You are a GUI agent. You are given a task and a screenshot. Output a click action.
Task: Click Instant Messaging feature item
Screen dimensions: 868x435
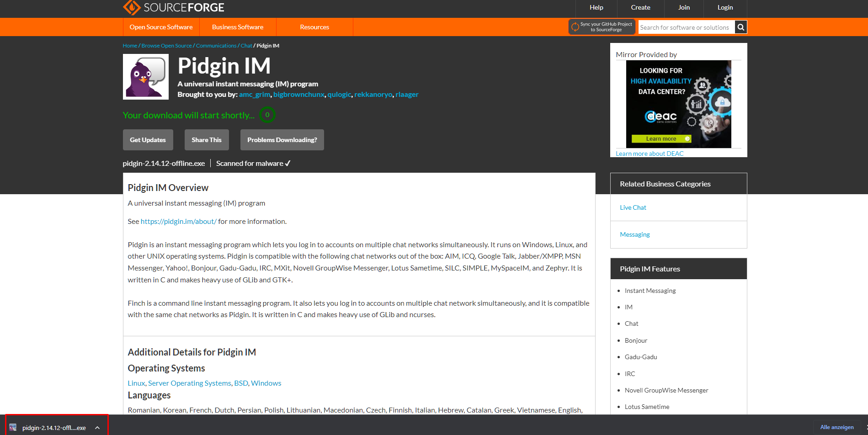[x=650, y=291]
